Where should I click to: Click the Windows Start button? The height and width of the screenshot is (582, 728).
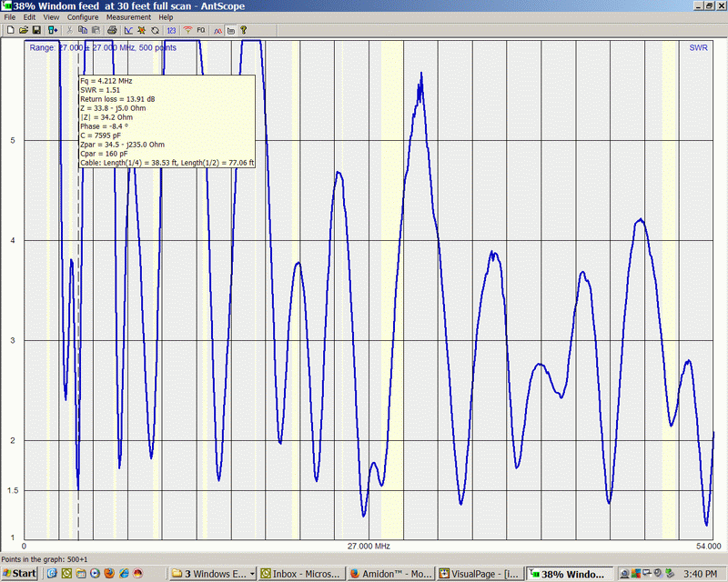click(19, 574)
